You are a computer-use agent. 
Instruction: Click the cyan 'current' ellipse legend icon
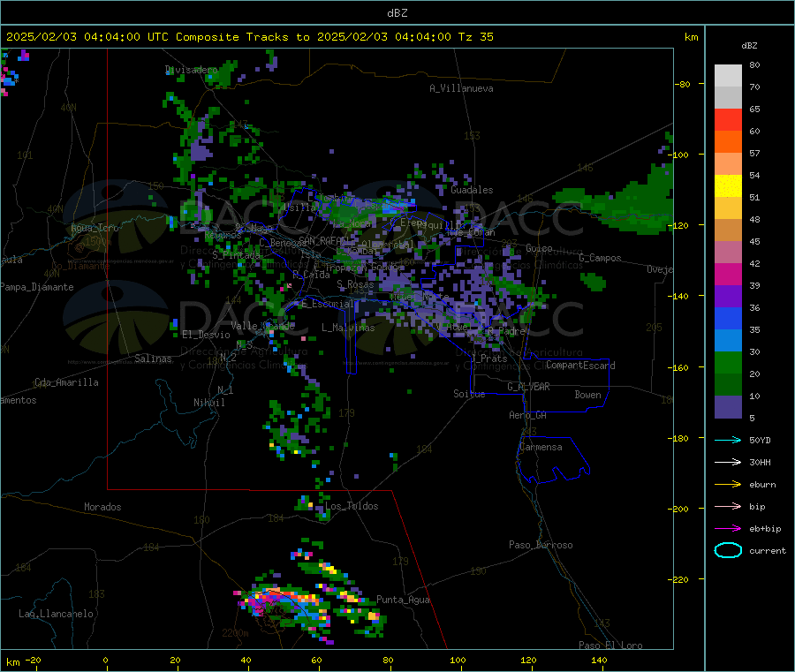pyautogui.click(x=728, y=550)
